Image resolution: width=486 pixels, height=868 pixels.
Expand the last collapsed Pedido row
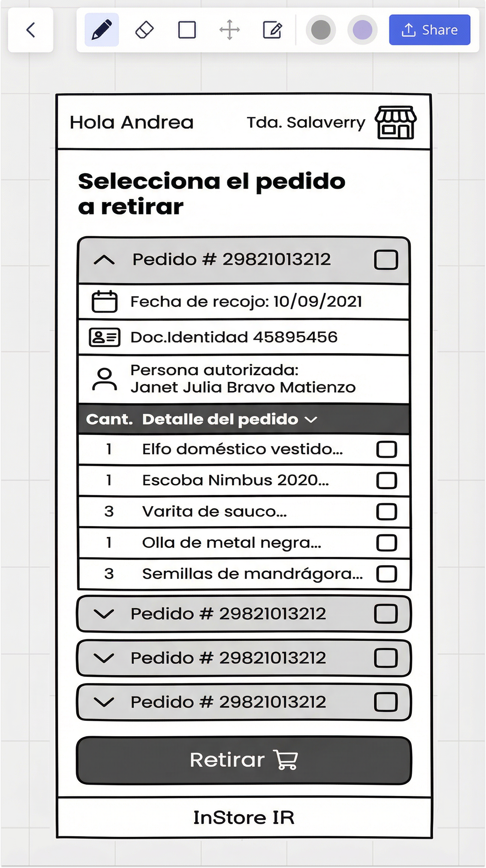pos(104,702)
